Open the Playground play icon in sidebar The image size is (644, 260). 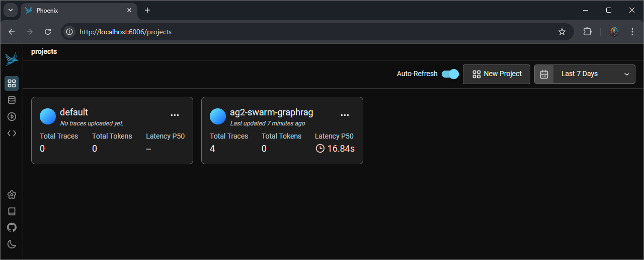[x=12, y=116]
